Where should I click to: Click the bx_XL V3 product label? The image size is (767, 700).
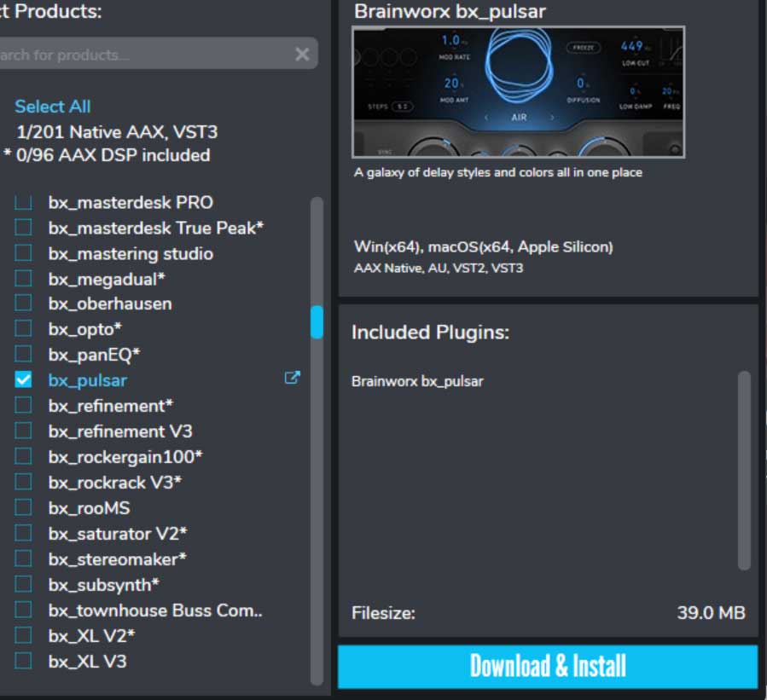pyautogui.click(x=88, y=662)
